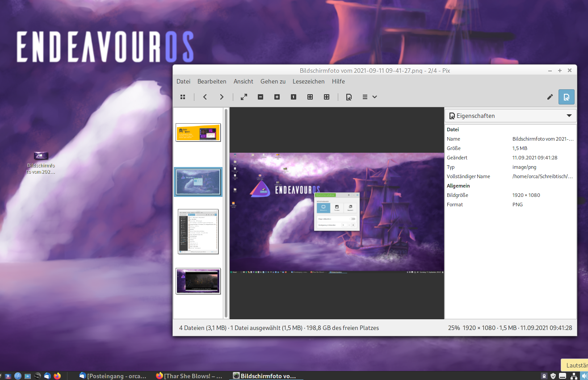Set zoom to original size 1:1

tap(294, 97)
